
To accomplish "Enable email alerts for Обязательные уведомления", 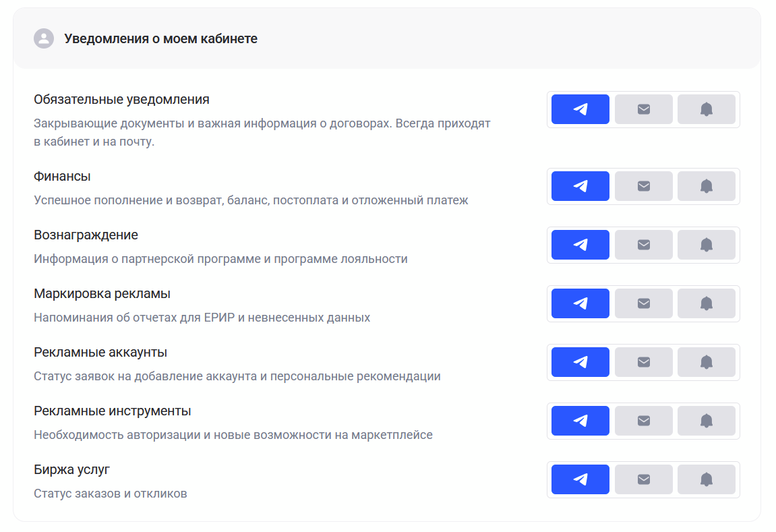I will (643, 109).
